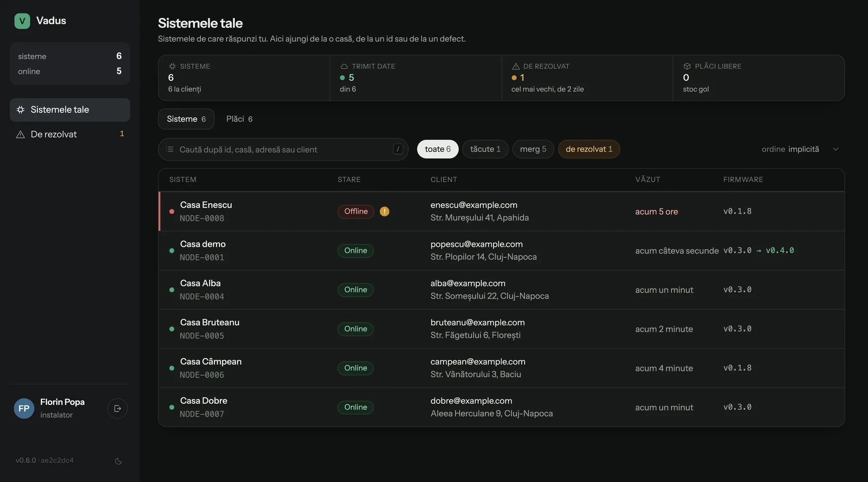868x482 pixels.
Task: Click the green Vadus logo icon
Action: tap(22, 21)
